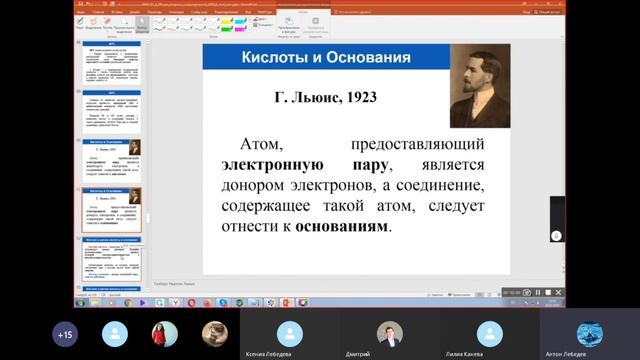Click the notes pane text under slide
Viewport: 640px width, 360px height.
point(174,283)
